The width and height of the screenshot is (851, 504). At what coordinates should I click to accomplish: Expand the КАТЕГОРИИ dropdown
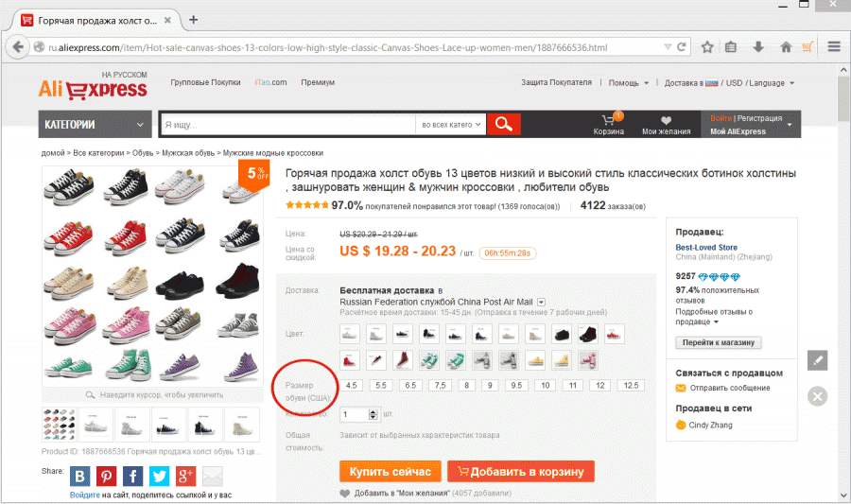coord(94,124)
